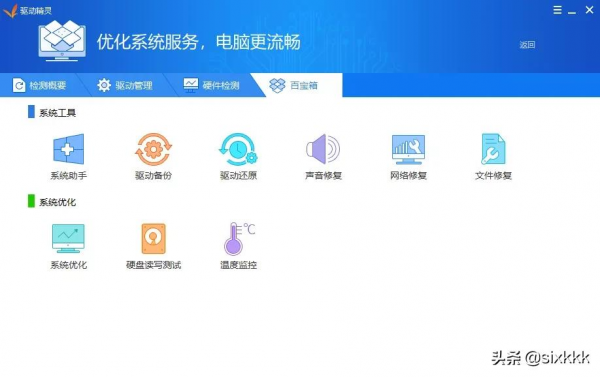This screenshot has height=377, width=600.
Task: Switch to the 硬件检测 tab
Action: (211, 85)
